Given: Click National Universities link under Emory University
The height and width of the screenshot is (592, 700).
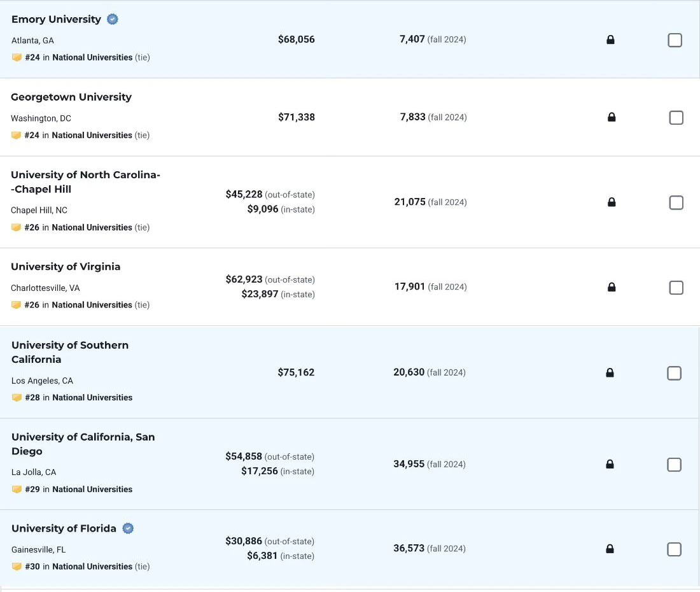Looking at the screenshot, I should click(x=92, y=57).
